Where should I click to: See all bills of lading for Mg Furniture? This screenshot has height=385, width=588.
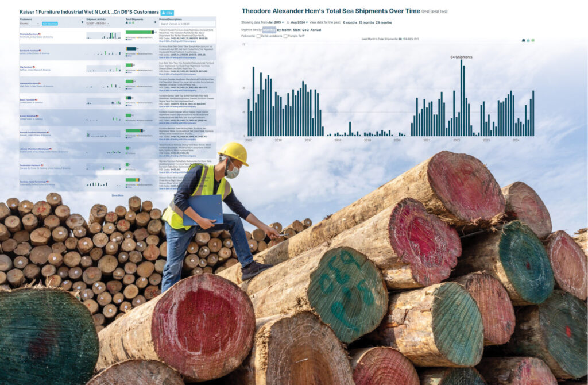[x=177, y=74]
